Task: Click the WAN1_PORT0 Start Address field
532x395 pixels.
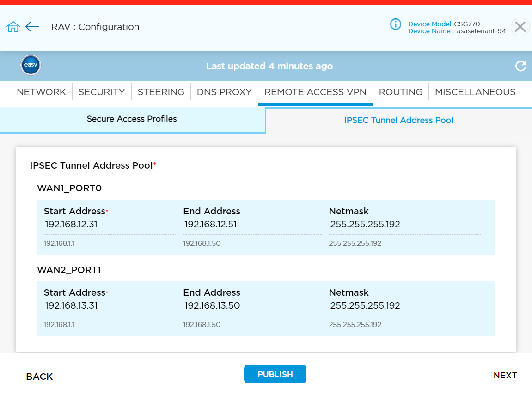Action: (x=110, y=224)
